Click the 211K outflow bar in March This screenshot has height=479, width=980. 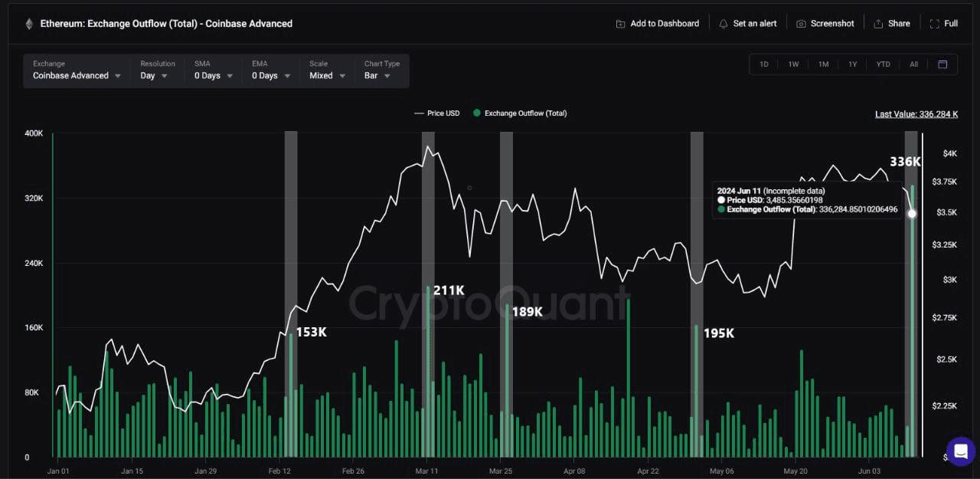coord(428,368)
